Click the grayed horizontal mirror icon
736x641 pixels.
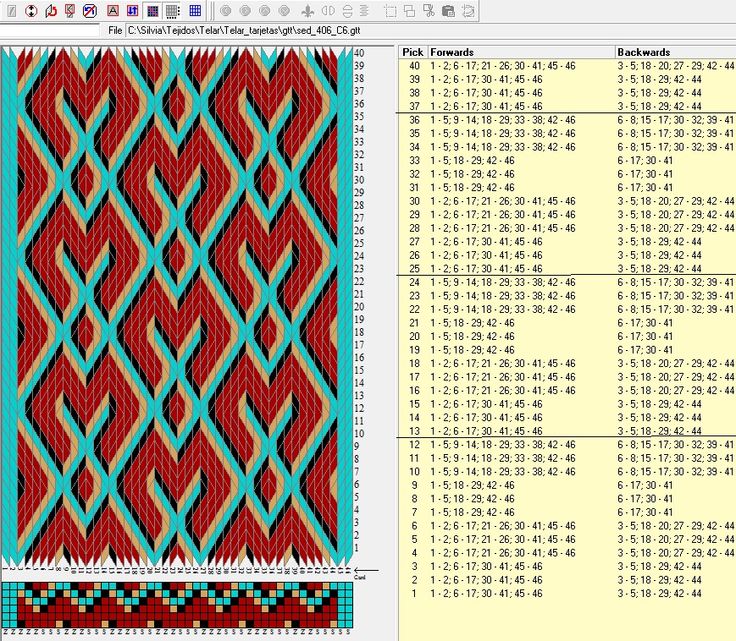click(x=328, y=10)
